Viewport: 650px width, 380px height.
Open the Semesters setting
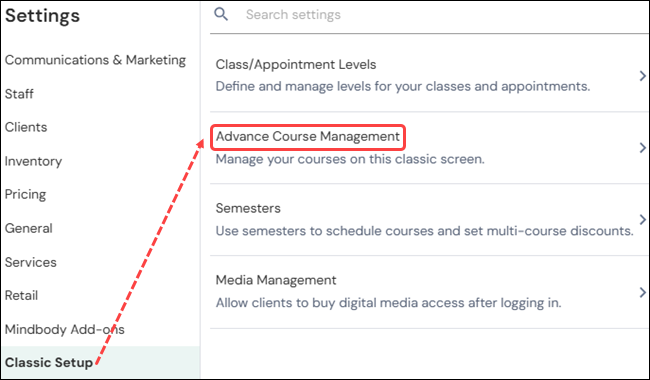click(248, 208)
